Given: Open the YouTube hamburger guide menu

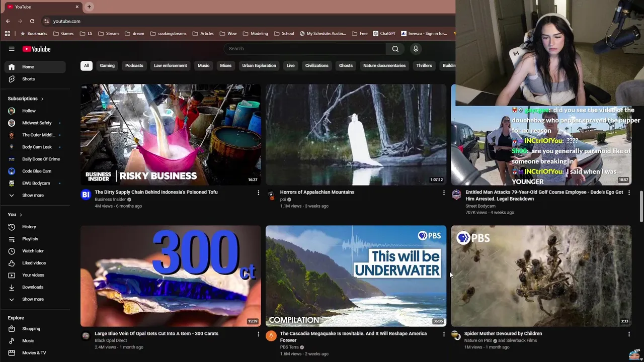Looking at the screenshot, I should pos(12,49).
